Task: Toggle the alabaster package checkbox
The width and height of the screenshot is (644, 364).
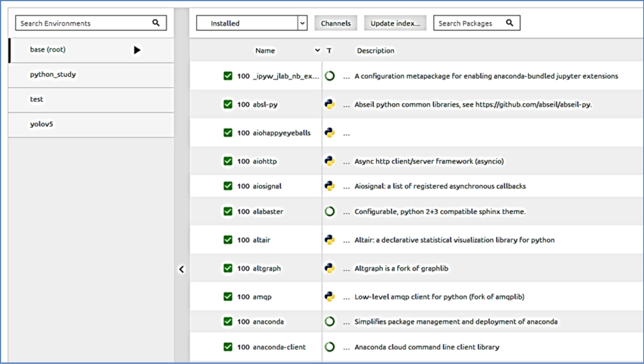Action: 228,211
